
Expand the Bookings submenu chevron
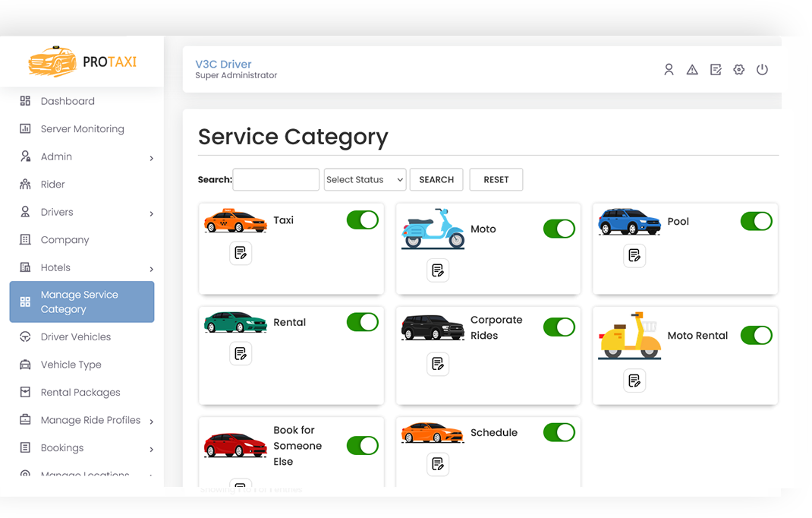(x=151, y=449)
